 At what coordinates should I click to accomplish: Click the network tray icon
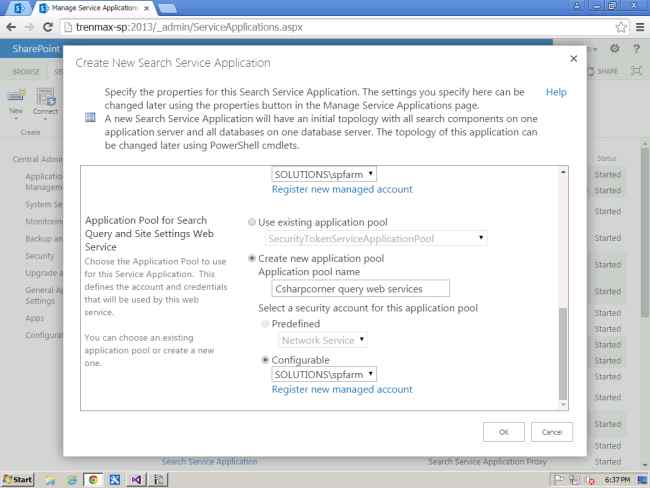(x=574, y=480)
